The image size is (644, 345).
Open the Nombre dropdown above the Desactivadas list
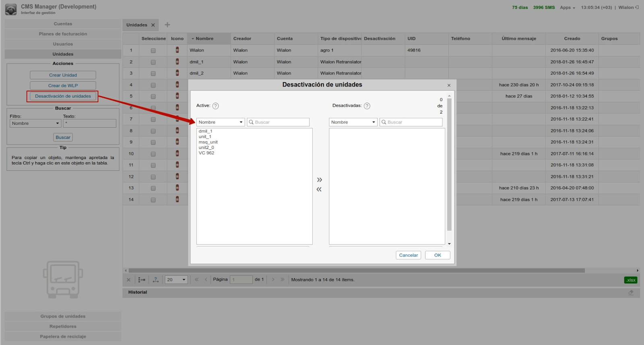(x=353, y=122)
